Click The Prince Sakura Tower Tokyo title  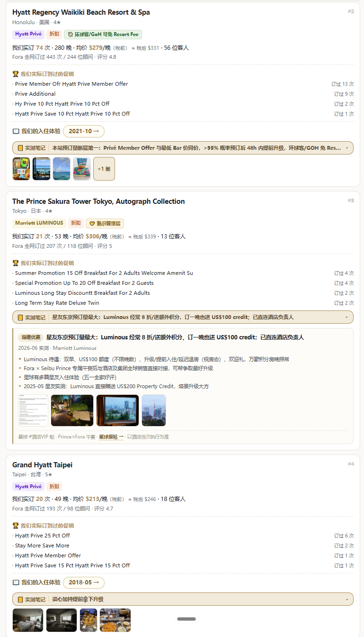click(x=98, y=201)
